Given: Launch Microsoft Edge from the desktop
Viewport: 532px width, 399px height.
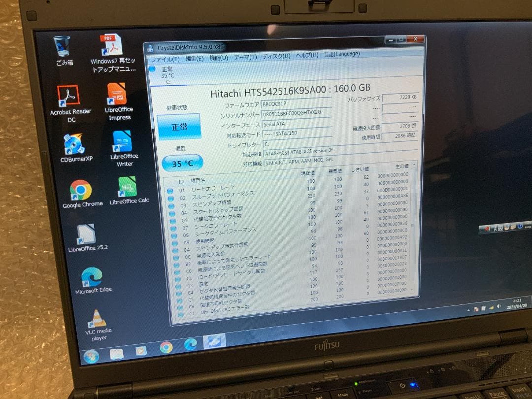Looking at the screenshot, I should pyautogui.click(x=91, y=276).
